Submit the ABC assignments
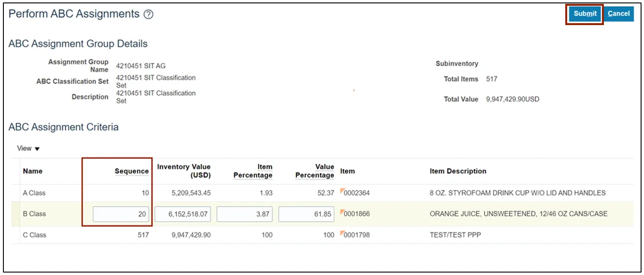The width and height of the screenshot is (644, 275). (x=585, y=14)
